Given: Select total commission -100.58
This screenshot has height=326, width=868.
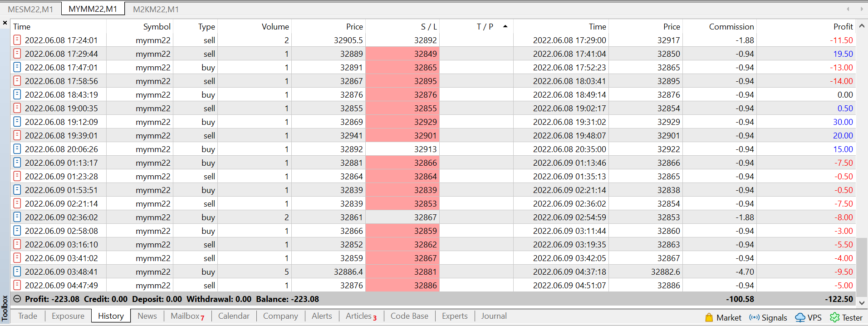Looking at the screenshot, I should click(x=740, y=299).
